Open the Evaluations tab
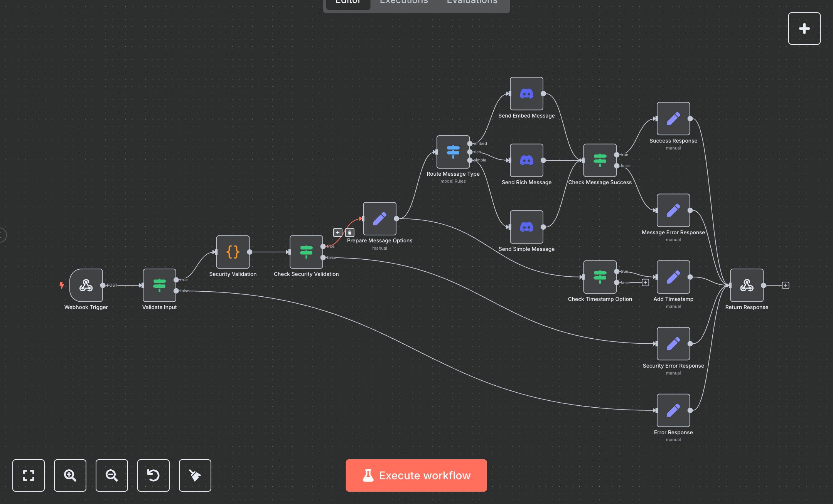Viewport: 833px width, 504px height. pos(472,2)
